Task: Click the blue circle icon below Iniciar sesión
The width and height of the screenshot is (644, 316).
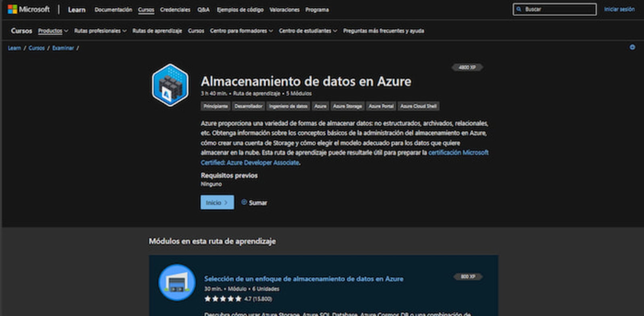Action: pos(632,47)
